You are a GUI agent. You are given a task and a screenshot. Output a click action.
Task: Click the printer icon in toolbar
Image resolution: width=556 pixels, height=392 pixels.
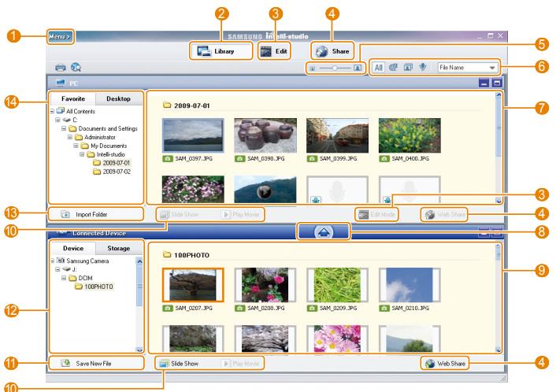coord(61,67)
